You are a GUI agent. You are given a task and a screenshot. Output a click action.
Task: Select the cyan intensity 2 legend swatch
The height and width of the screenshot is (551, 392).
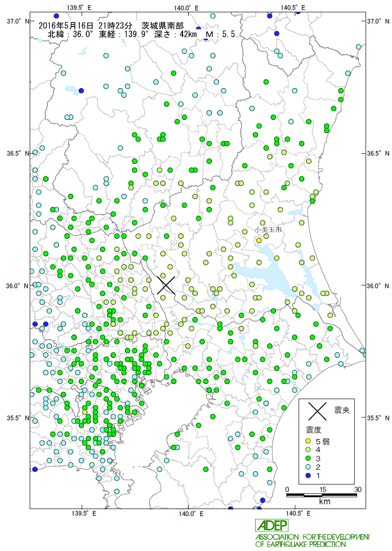308,467
